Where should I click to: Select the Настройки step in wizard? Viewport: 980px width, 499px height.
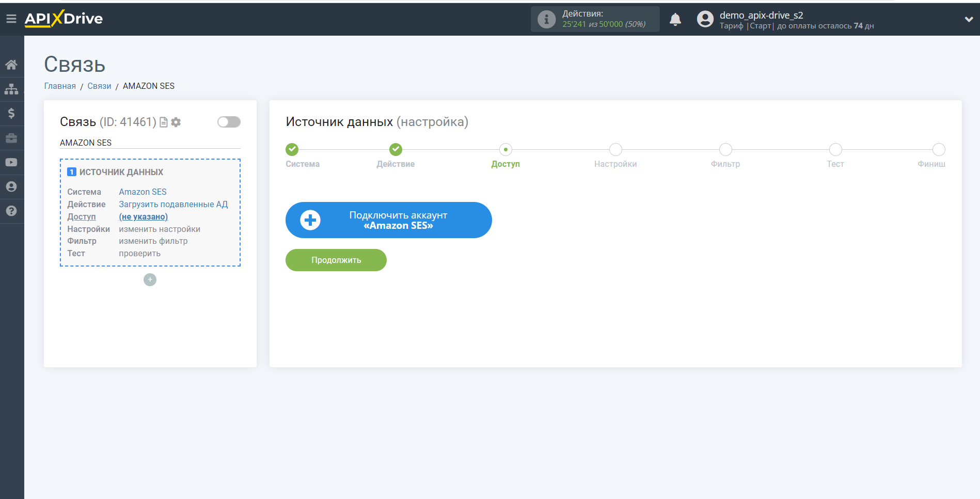[x=615, y=149]
